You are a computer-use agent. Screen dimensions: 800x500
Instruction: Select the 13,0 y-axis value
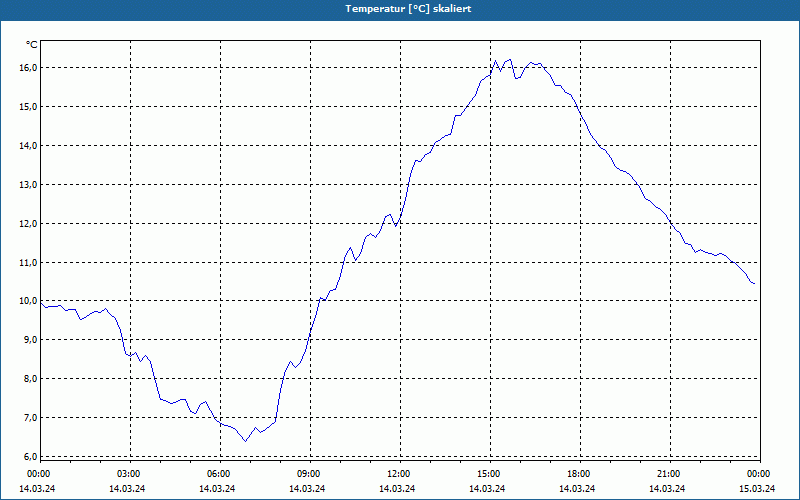pos(28,184)
